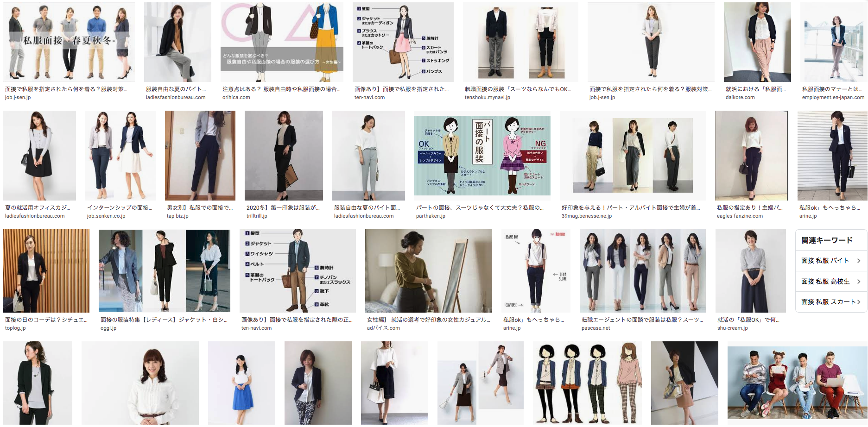Open the image of woman in blue skirt

tap(241, 383)
